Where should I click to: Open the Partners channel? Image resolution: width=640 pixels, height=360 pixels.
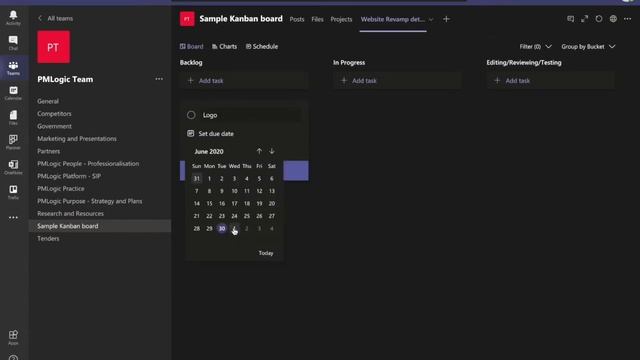point(49,151)
